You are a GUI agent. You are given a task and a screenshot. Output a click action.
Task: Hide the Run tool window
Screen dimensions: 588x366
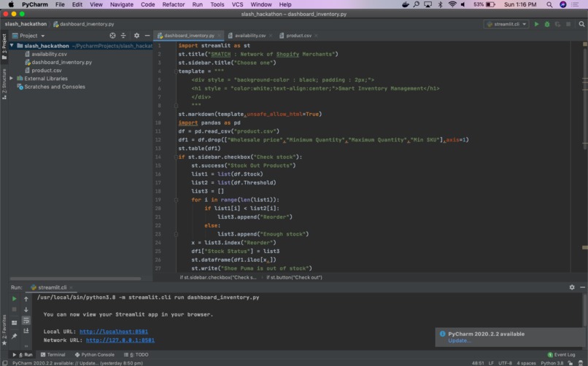tap(582, 287)
